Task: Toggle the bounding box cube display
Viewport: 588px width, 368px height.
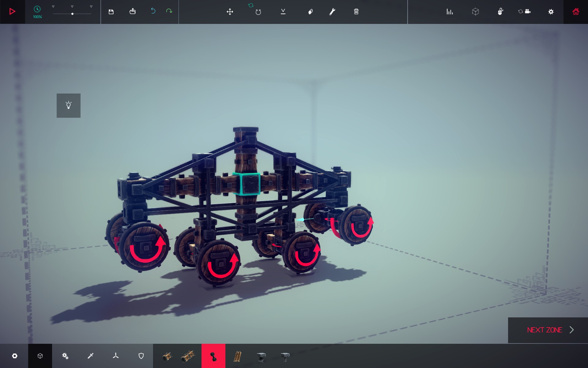Action: tap(475, 12)
